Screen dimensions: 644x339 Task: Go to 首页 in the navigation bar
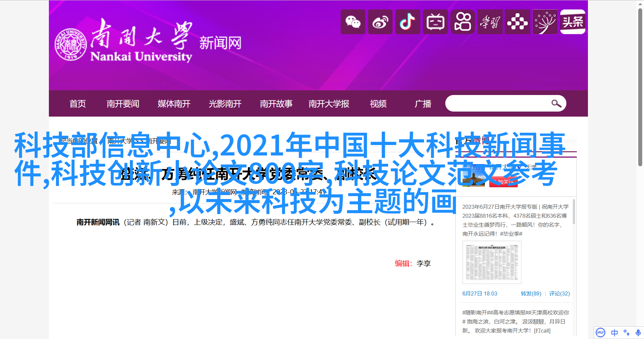78,104
